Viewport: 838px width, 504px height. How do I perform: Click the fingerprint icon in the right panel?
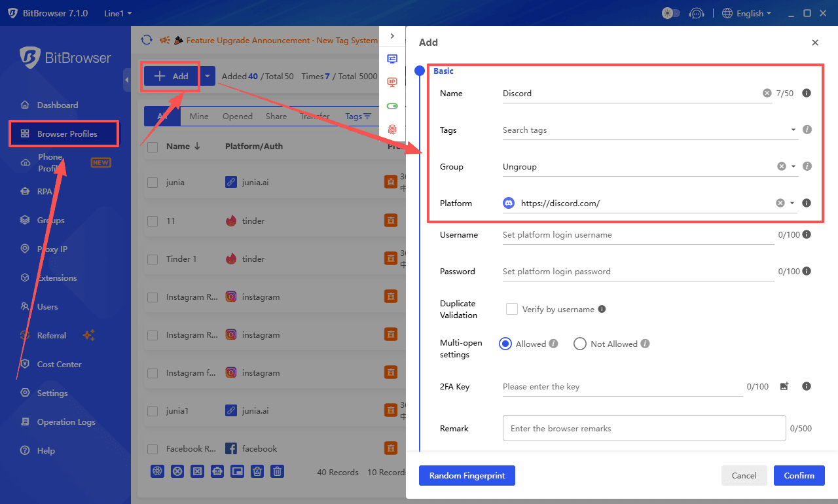[x=392, y=130]
